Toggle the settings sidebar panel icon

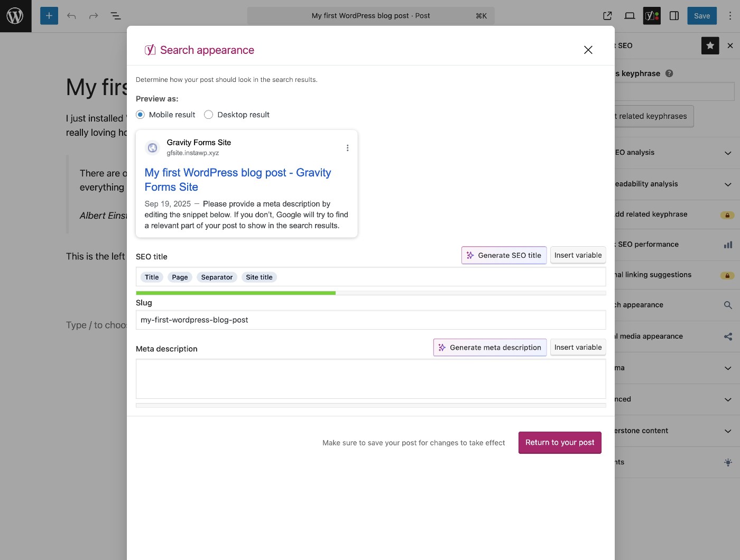click(x=674, y=16)
